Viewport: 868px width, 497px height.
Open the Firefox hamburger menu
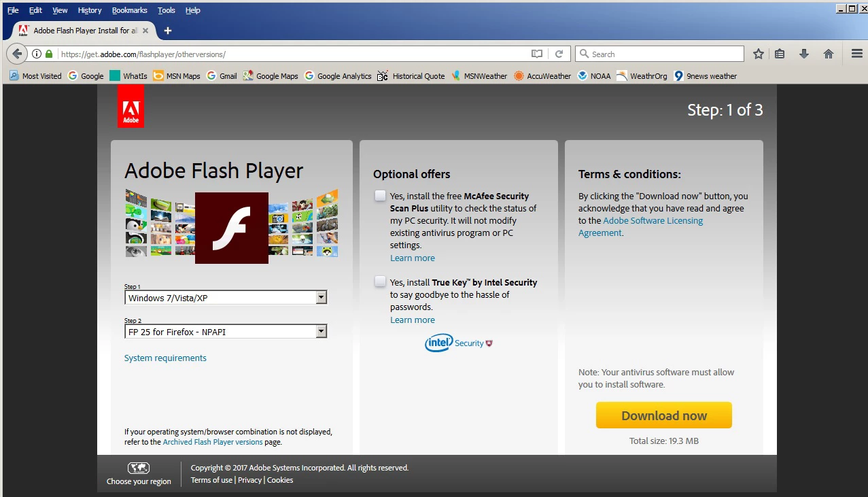[857, 54]
